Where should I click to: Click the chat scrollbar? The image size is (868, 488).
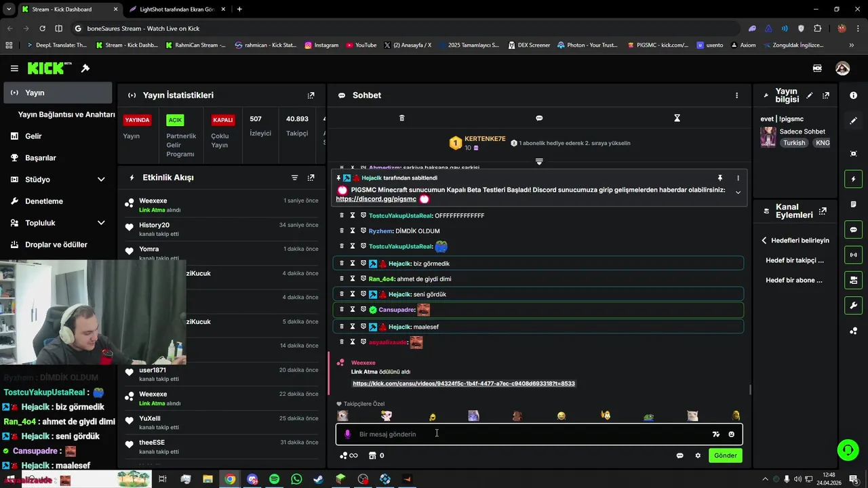[x=749, y=390]
